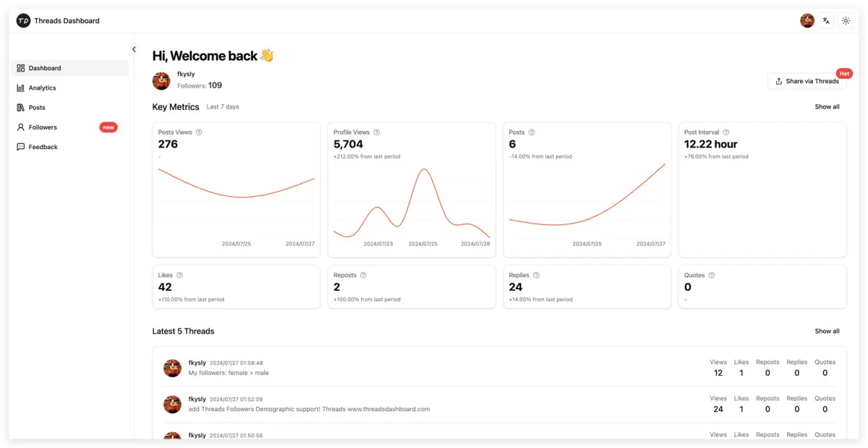This screenshot has width=868, height=448.
Task: Click 'Threads Dashboard' title text
Action: point(67,21)
